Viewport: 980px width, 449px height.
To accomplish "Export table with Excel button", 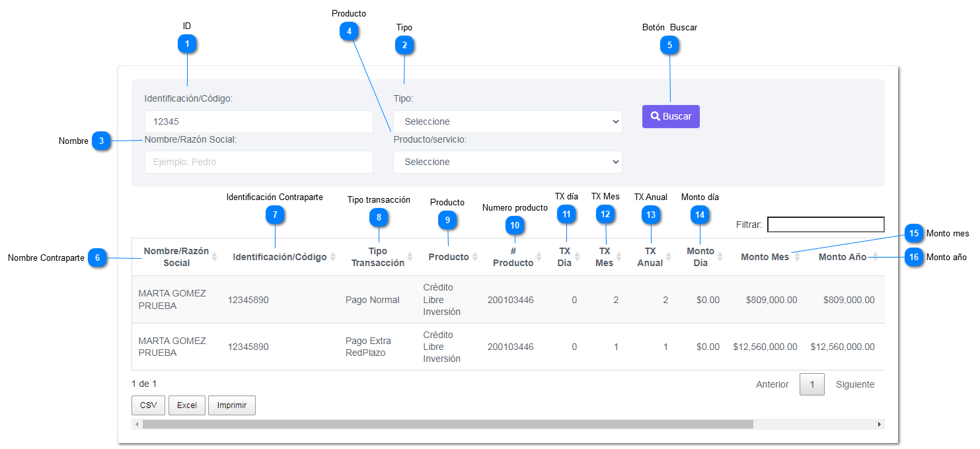I will (x=186, y=405).
